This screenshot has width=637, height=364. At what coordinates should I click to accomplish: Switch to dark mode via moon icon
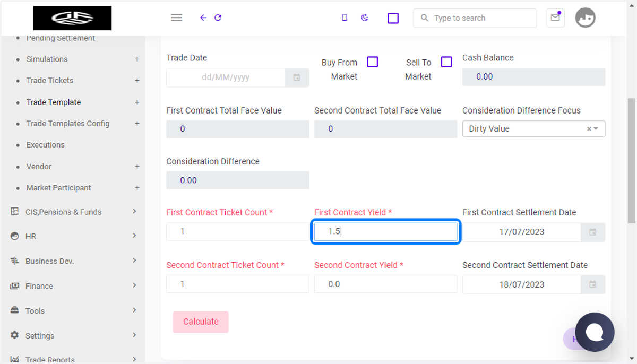(365, 18)
